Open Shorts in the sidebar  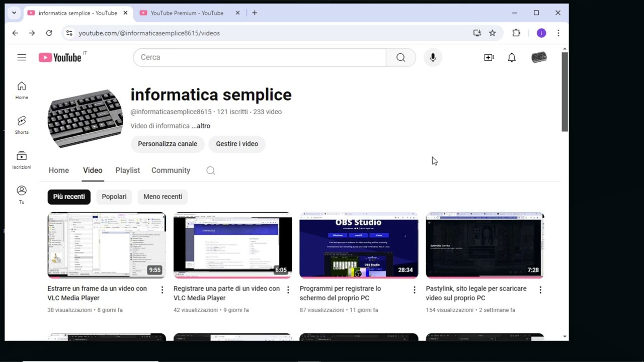coord(22,125)
